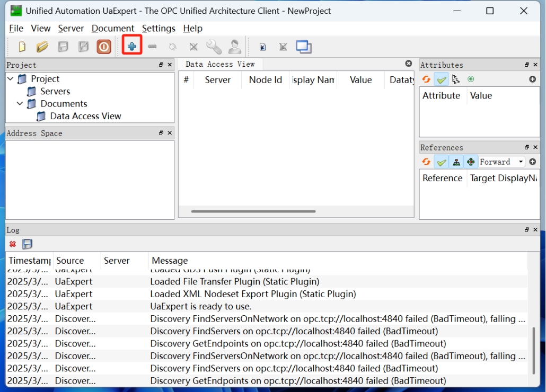
Task: Open server properties wrench icon
Action: coord(214,47)
